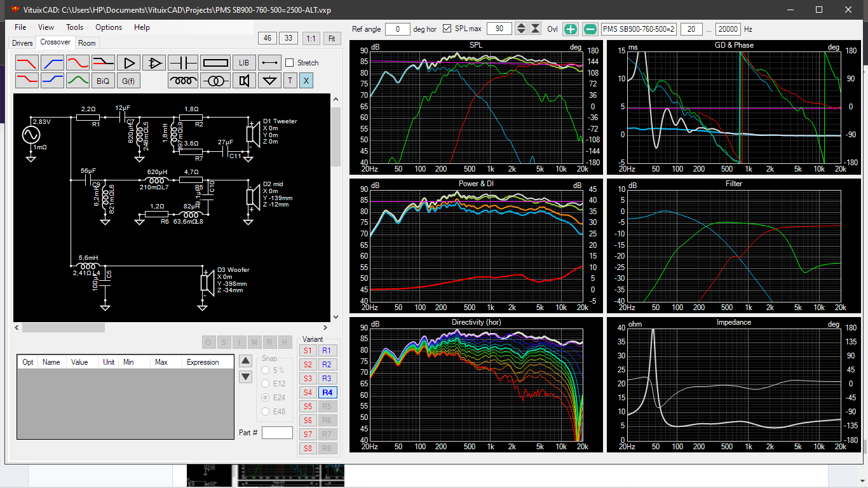Open the View menu

(46, 27)
